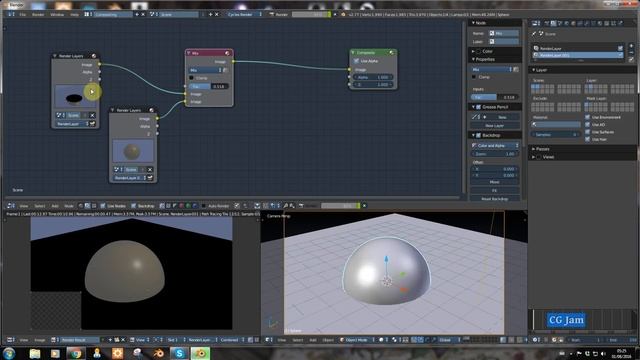Click the Fit backdrop button

pyautogui.click(x=495, y=191)
